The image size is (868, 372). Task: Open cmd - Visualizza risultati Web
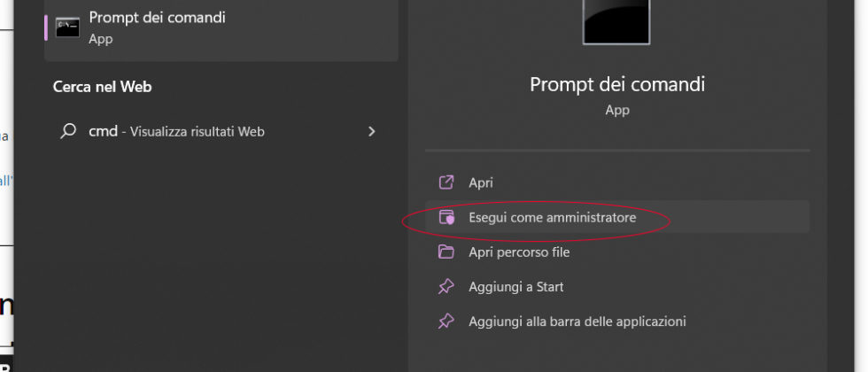tap(177, 131)
